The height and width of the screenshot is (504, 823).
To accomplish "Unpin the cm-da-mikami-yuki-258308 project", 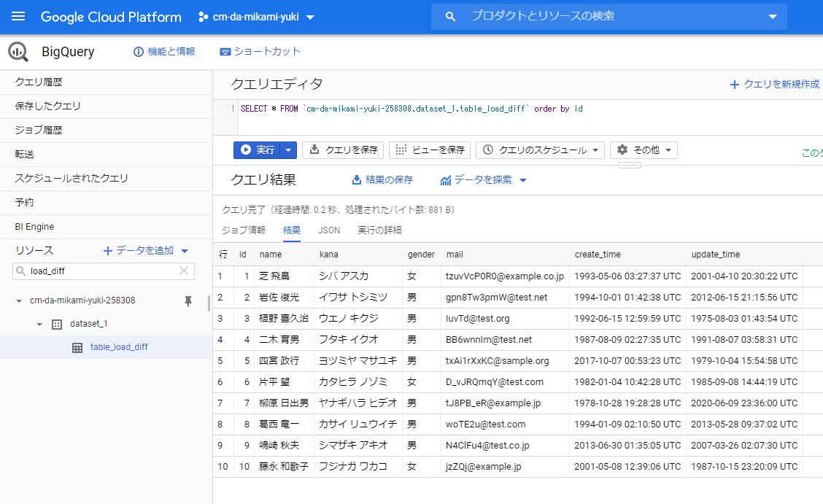I will pos(188,300).
